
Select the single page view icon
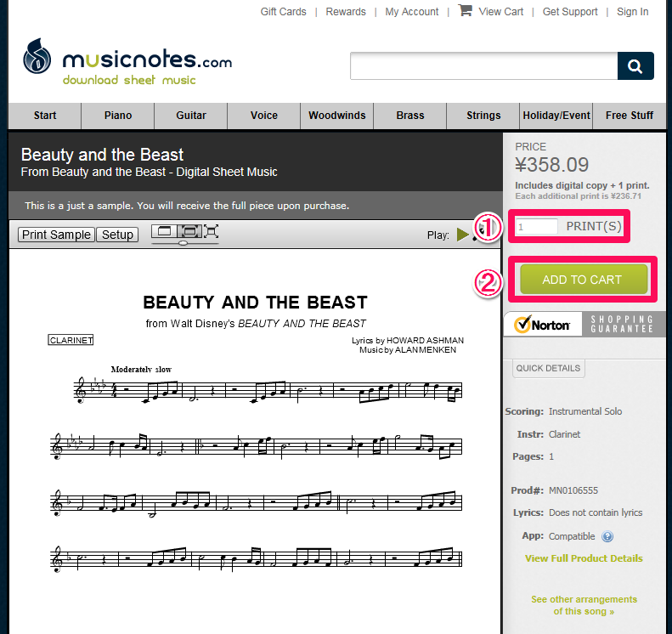pyautogui.click(x=164, y=231)
